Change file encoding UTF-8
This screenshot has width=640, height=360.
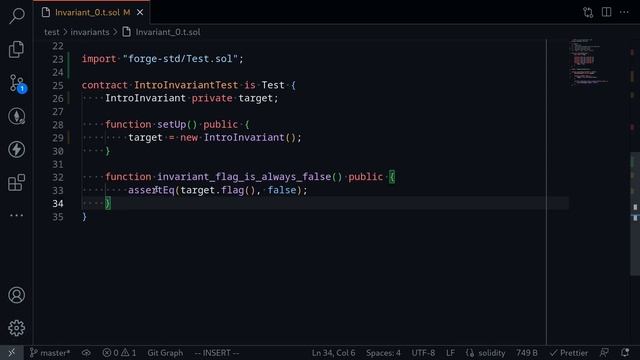pos(423,353)
